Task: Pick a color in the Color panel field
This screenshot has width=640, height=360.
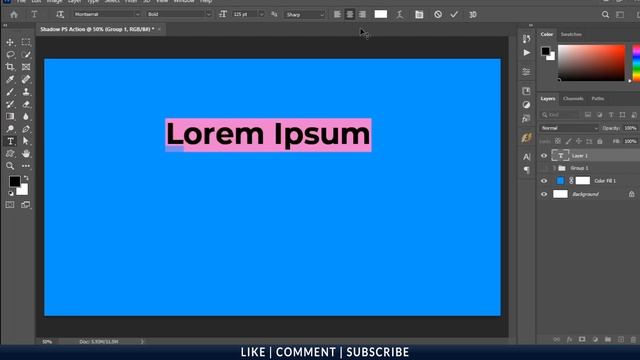Action: [591, 63]
